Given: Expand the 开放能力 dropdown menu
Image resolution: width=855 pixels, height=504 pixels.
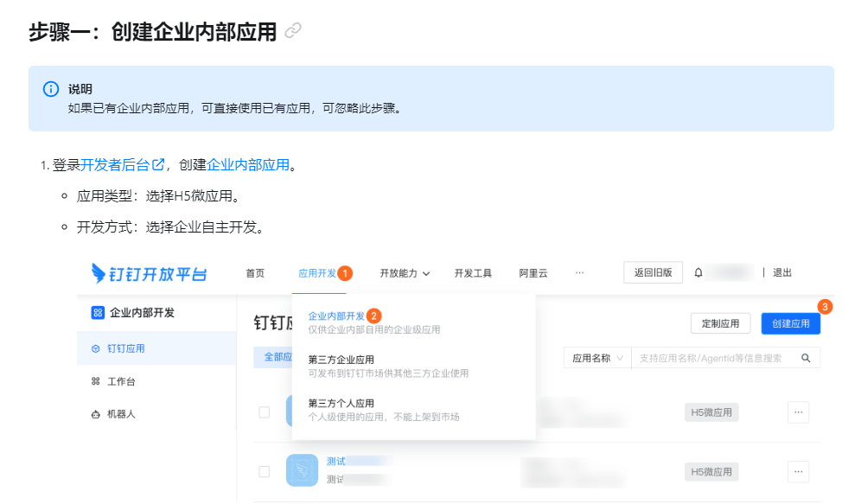Looking at the screenshot, I should [x=405, y=273].
